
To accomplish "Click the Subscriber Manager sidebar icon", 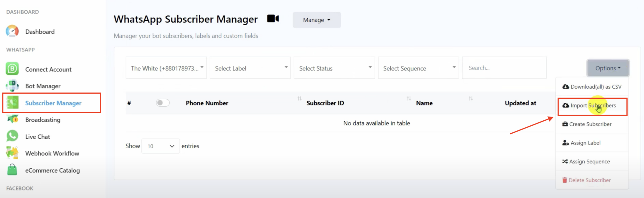I will click(13, 103).
